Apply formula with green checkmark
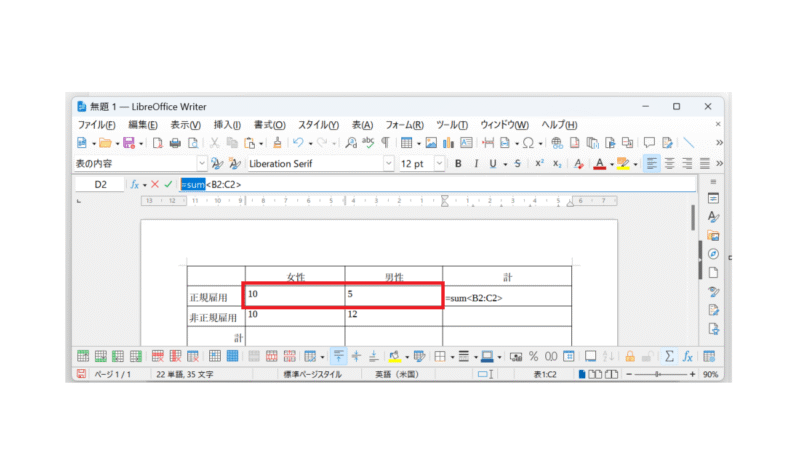Image resolution: width=800 pixels, height=450 pixels. click(168, 184)
